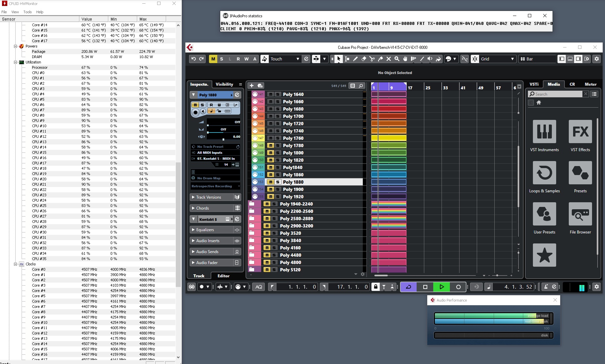605x364 pixels.
Task: Select the Color paint bucket tool
Action: click(x=438, y=59)
